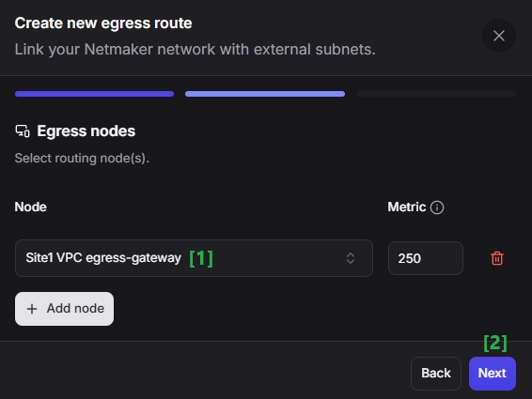Select the third inactive progress step bar
Screen dimensions: 532x399
coord(436,94)
